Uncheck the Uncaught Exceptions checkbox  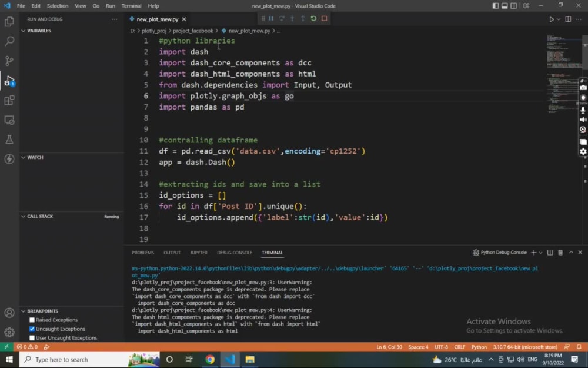point(32,329)
